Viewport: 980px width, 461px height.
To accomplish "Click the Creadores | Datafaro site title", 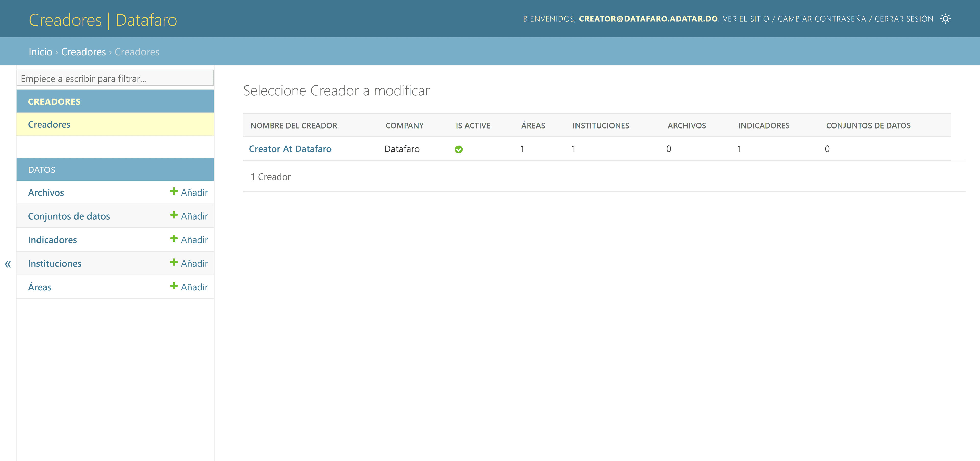I will click(x=103, y=20).
